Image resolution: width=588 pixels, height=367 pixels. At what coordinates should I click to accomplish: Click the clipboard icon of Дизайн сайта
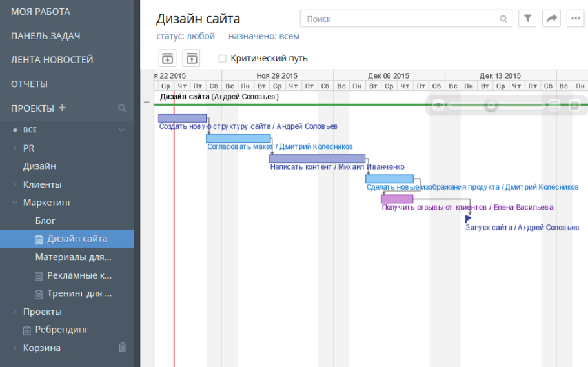pyautogui.click(x=39, y=239)
